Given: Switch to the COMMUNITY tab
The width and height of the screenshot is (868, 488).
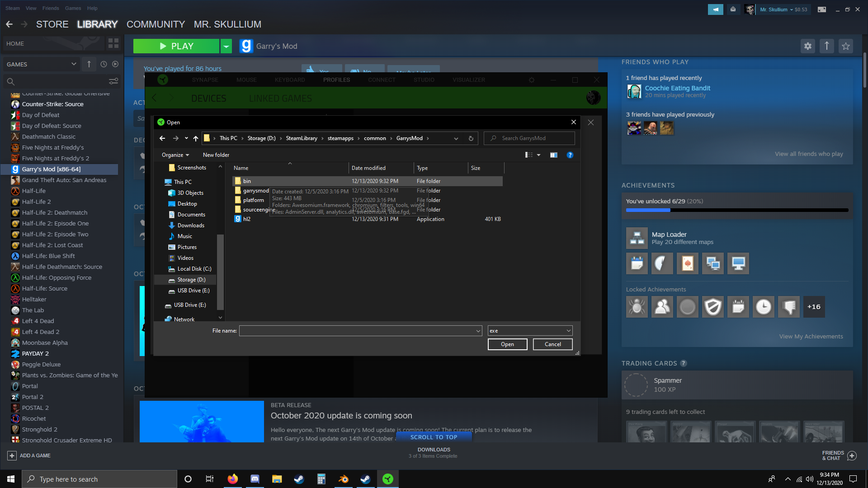Looking at the screenshot, I should tap(156, 24).
